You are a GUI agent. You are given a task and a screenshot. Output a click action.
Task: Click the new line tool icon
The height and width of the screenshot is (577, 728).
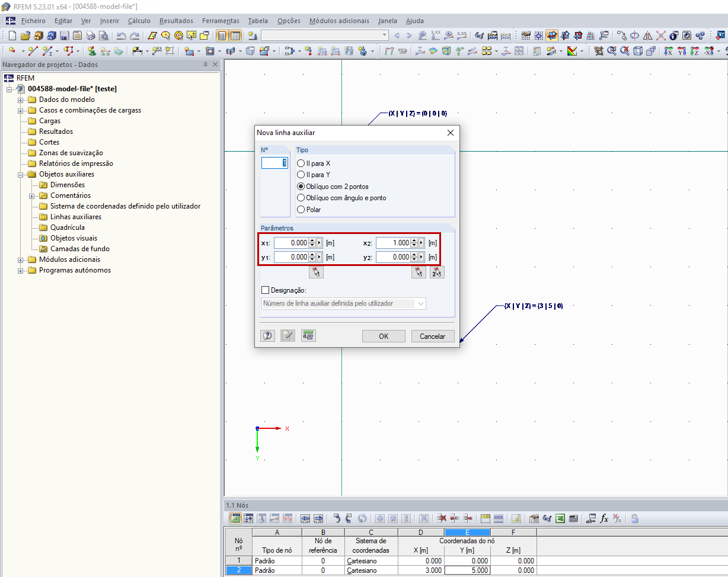point(33,51)
